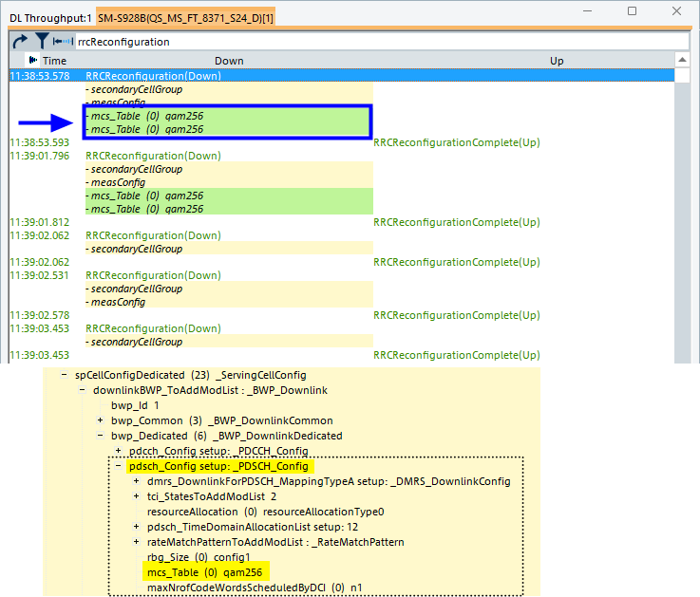Maximize the DL Throughput window

[632, 11]
